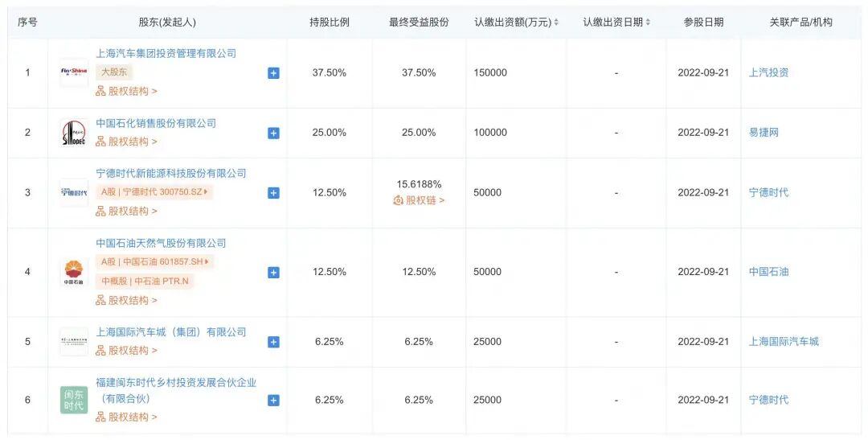Click the 100000 capital cell
This screenshot has height=440, width=868.
click(490, 133)
